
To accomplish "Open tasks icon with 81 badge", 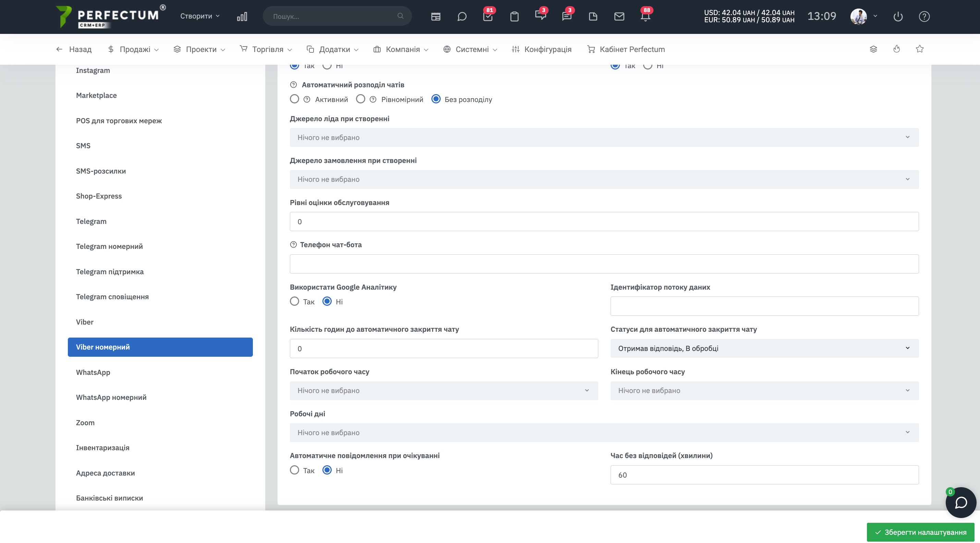I will pos(488,16).
